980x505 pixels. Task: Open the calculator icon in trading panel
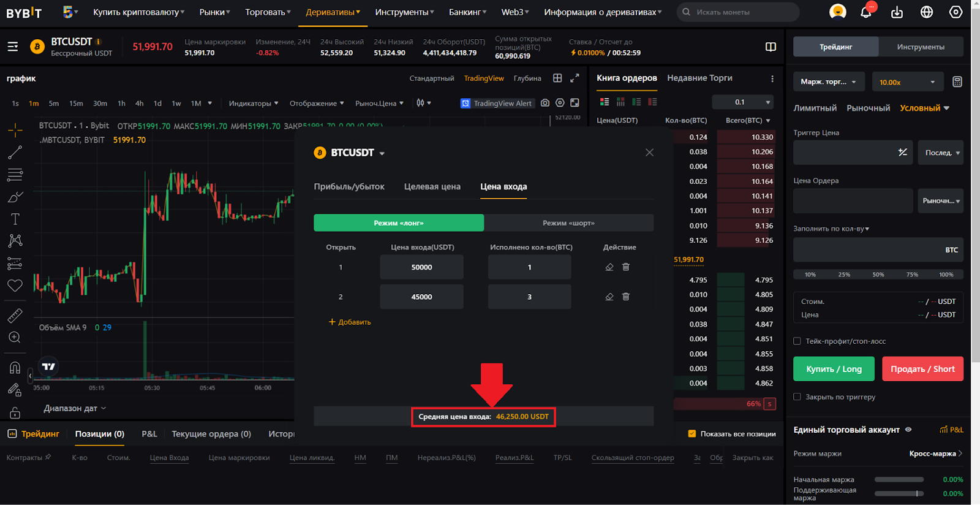[957, 82]
